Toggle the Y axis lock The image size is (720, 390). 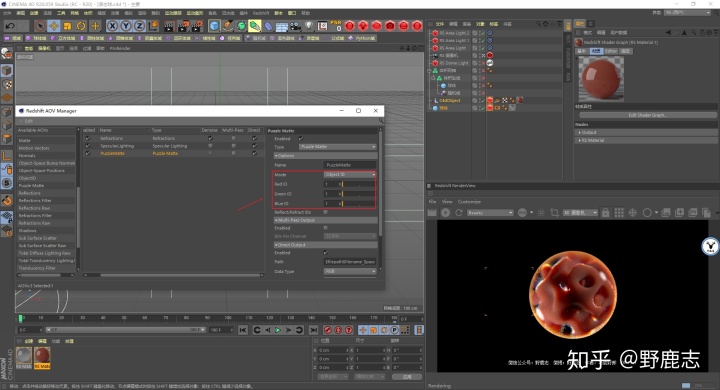point(125,26)
